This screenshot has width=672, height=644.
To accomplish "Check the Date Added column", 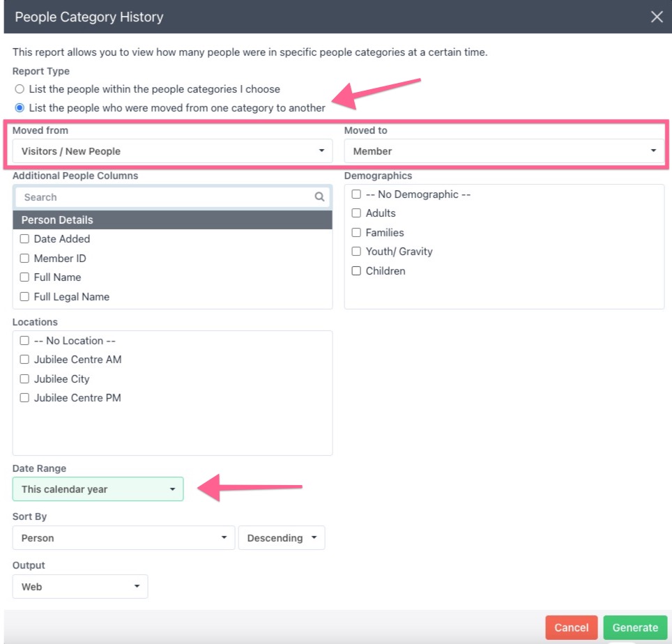I will (x=24, y=239).
